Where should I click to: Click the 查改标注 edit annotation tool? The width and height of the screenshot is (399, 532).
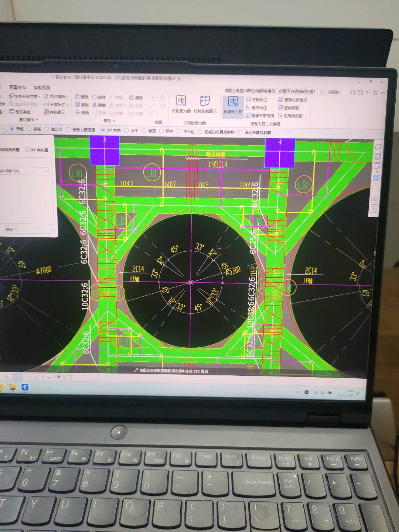[256, 108]
